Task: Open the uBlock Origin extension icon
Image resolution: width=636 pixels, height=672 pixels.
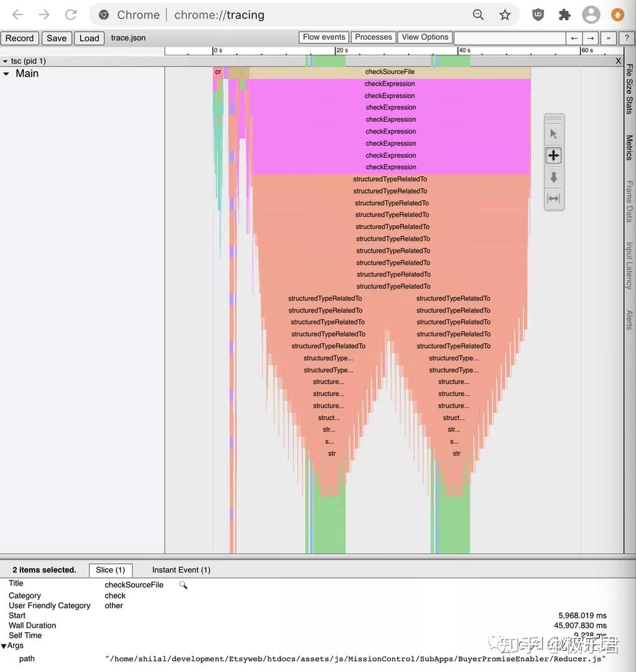Action: tap(537, 14)
